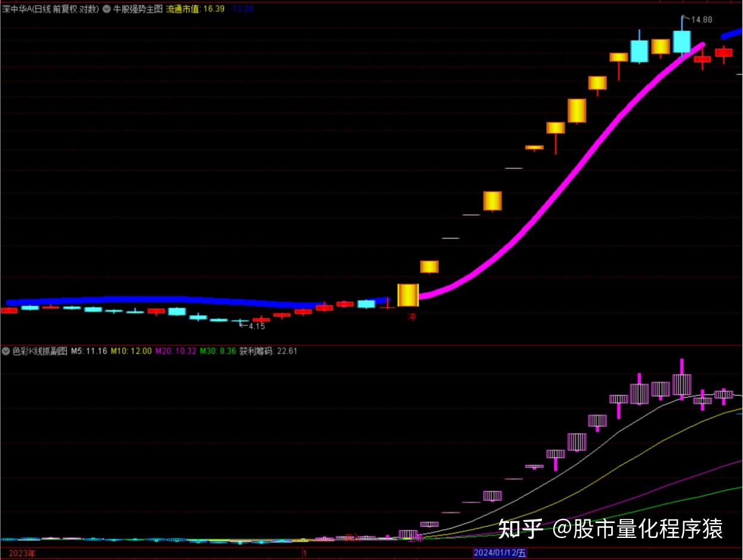Click the 牛股强势主图 indicator name
Screen dimensions: 743x560
coord(138,10)
